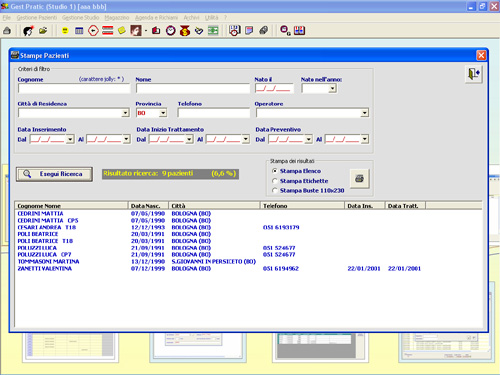This screenshot has width=500, height=375.
Task: Click the open folder toolbar icon
Action: pos(43,31)
